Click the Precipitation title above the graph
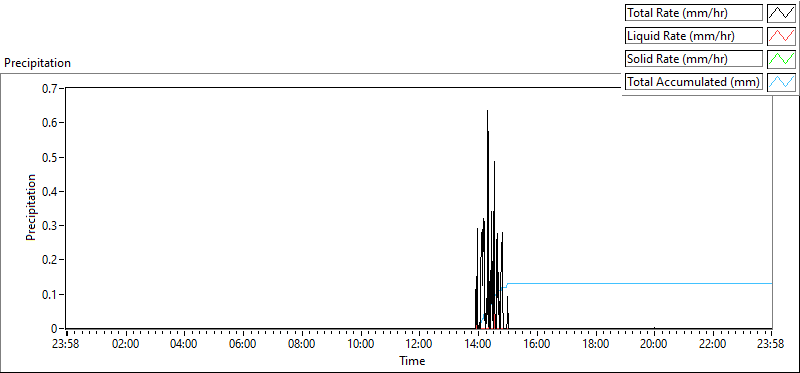 pyautogui.click(x=37, y=63)
